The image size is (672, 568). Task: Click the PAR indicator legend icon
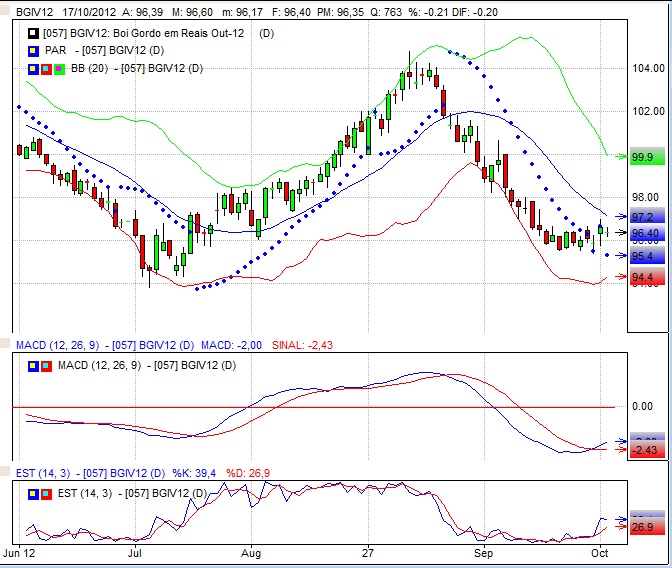click(x=33, y=50)
